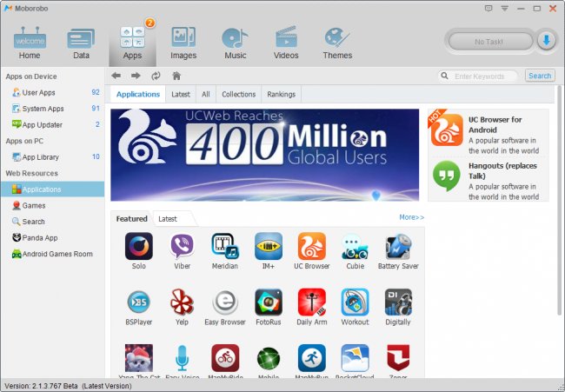The height and width of the screenshot is (392, 565).
Task: Open the Videos section
Action: point(286,43)
